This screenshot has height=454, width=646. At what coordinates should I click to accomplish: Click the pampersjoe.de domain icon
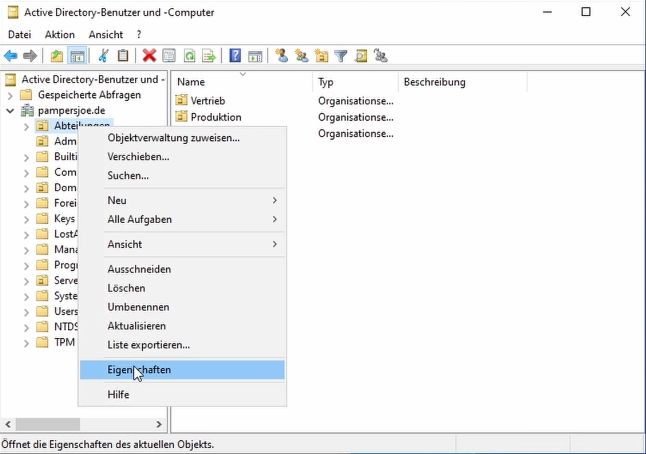(27, 110)
